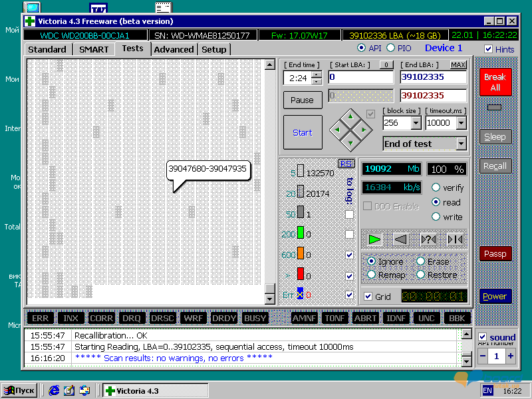Click the RS reset counters button
Screen dimensions: 532x399
coord(346,164)
